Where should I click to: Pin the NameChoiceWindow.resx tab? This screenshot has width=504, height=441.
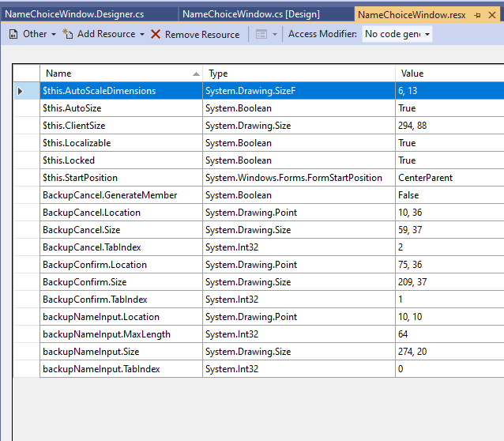(x=478, y=15)
